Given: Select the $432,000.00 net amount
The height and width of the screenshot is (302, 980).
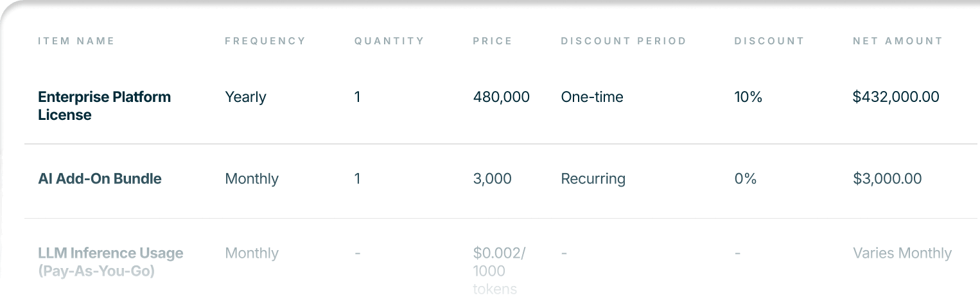Looking at the screenshot, I should (x=895, y=97).
